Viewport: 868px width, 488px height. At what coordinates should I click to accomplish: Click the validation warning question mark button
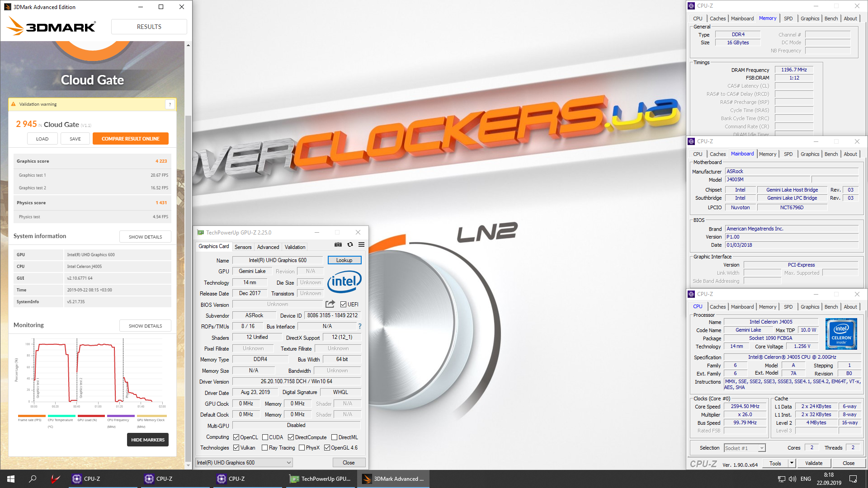tap(170, 104)
